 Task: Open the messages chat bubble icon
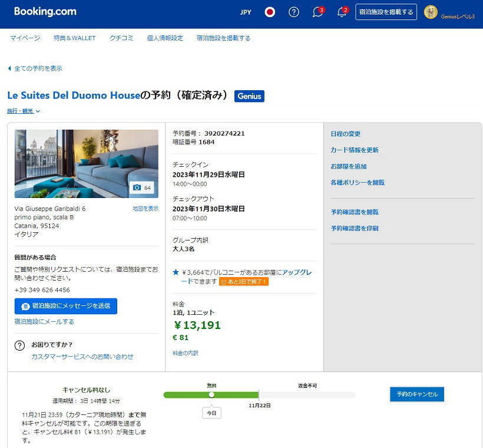pyautogui.click(x=317, y=12)
